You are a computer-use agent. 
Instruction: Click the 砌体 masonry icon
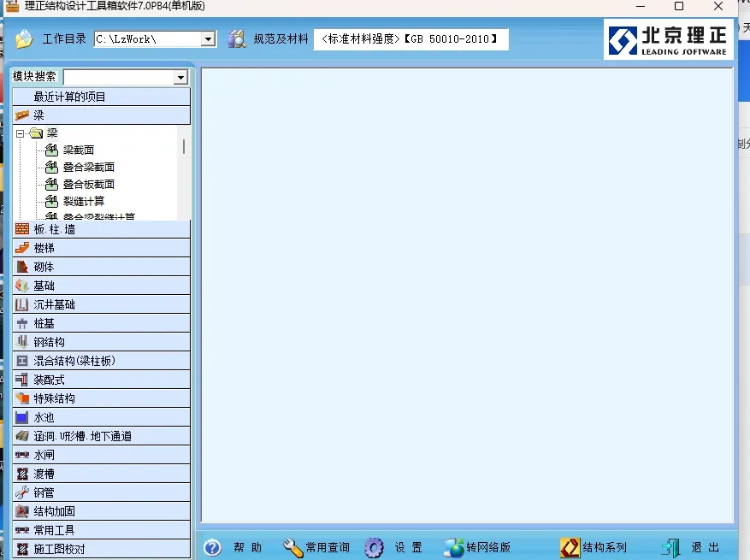(22, 267)
